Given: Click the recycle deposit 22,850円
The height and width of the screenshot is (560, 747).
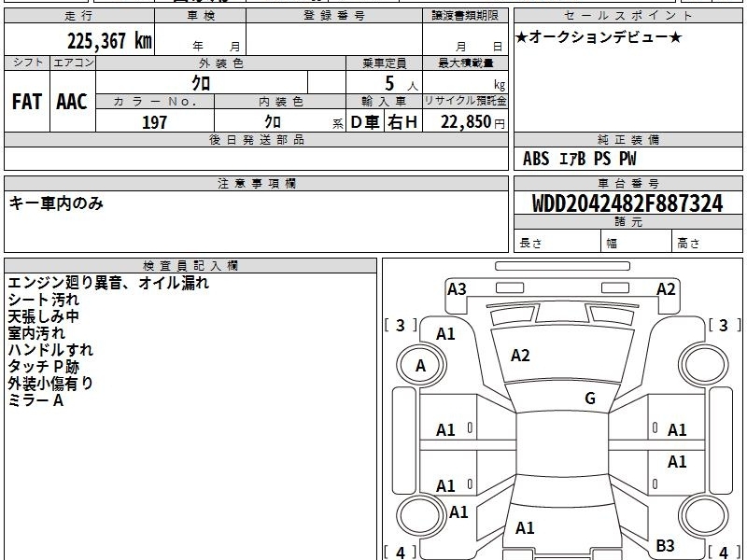Looking at the screenshot, I should coord(472,122).
